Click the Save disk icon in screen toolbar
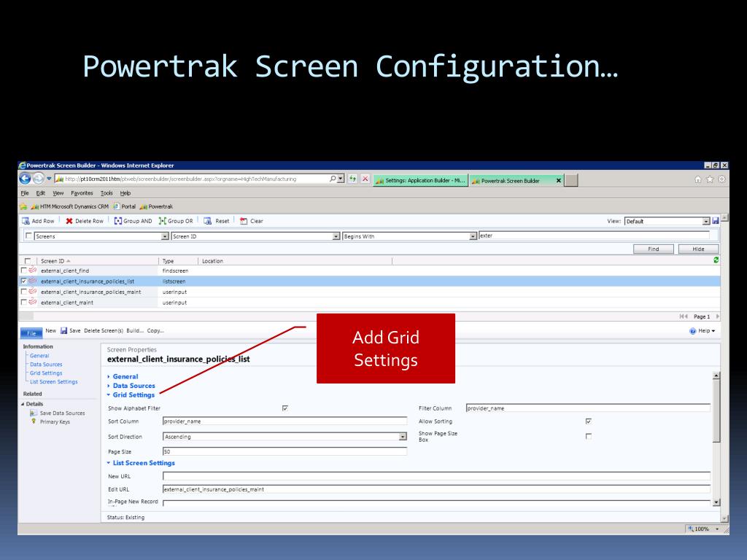The height and width of the screenshot is (560, 747). [64, 330]
